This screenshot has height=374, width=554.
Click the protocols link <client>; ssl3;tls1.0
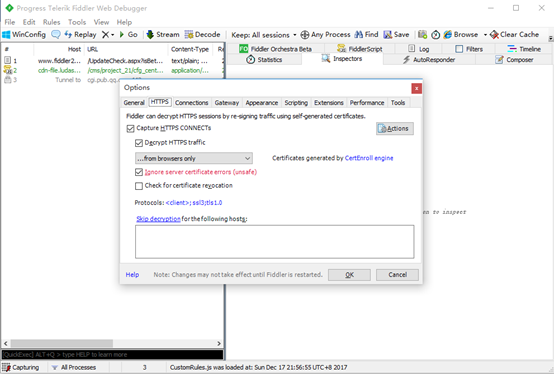194,203
